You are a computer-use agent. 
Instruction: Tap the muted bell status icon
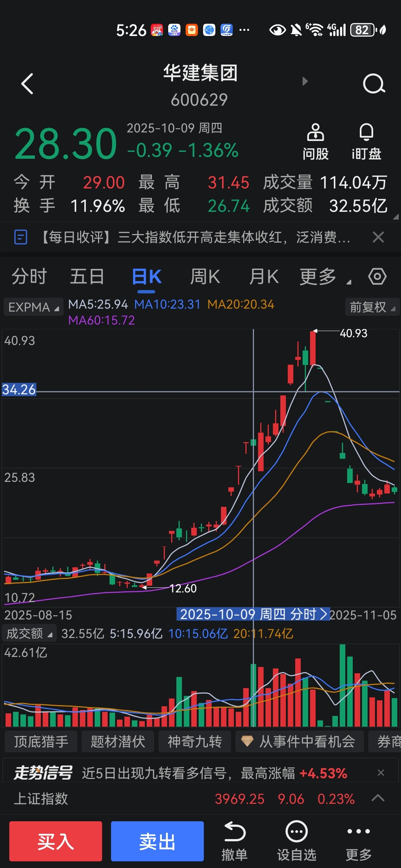296,30
